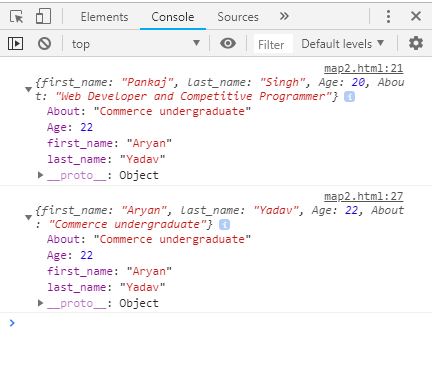Open the top context dropdown

click(136, 44)
